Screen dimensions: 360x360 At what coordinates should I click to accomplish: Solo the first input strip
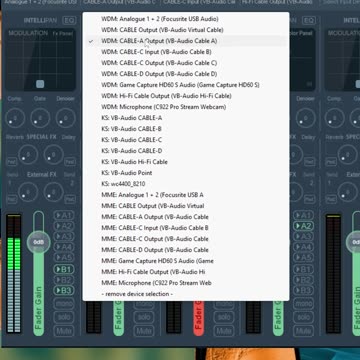click(64, 317)
